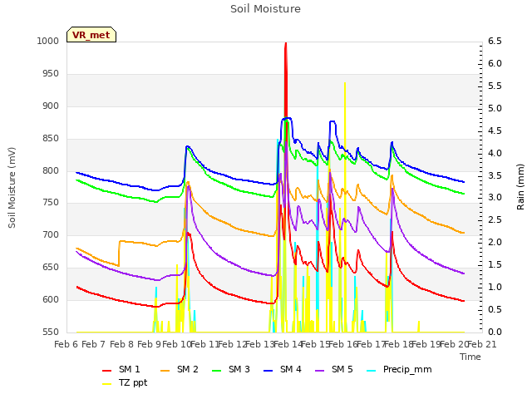The image size is (532, 399).
Task: Click the Precip_mm legend entry
Action: [x=399, y=369]
